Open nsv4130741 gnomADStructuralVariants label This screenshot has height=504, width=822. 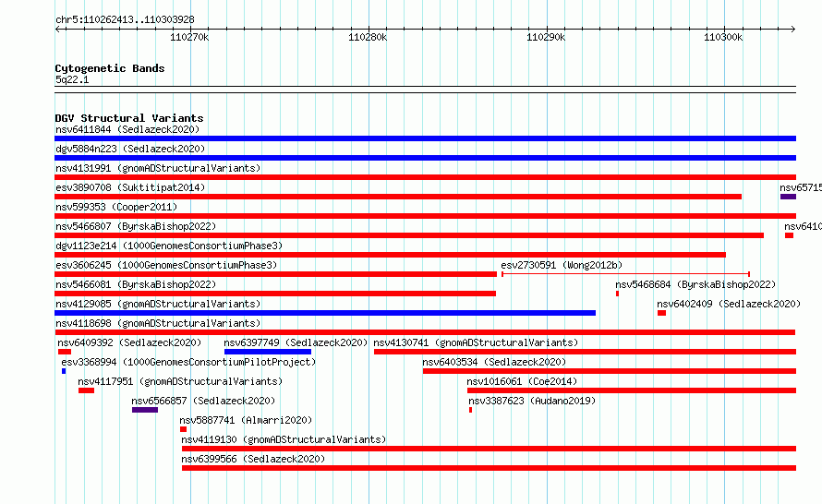click(476, 342)
